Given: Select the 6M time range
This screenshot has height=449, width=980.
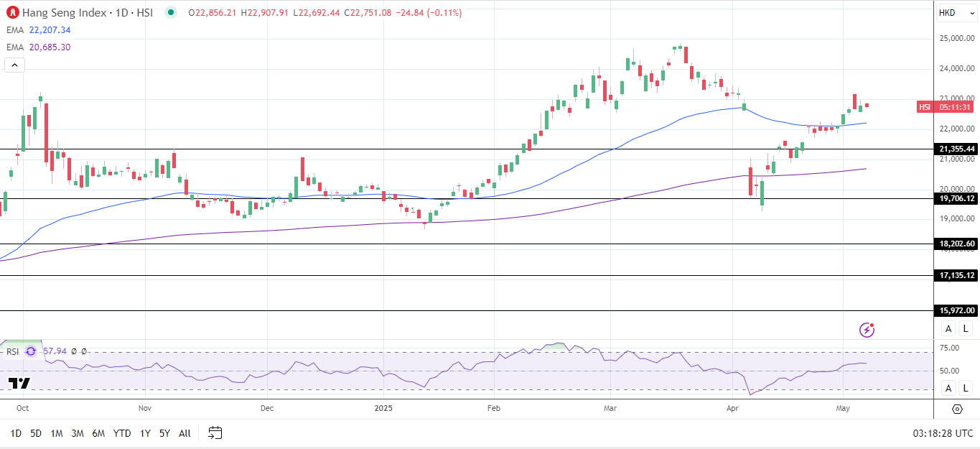Looking at the screenshot, I should coord(98,433).
